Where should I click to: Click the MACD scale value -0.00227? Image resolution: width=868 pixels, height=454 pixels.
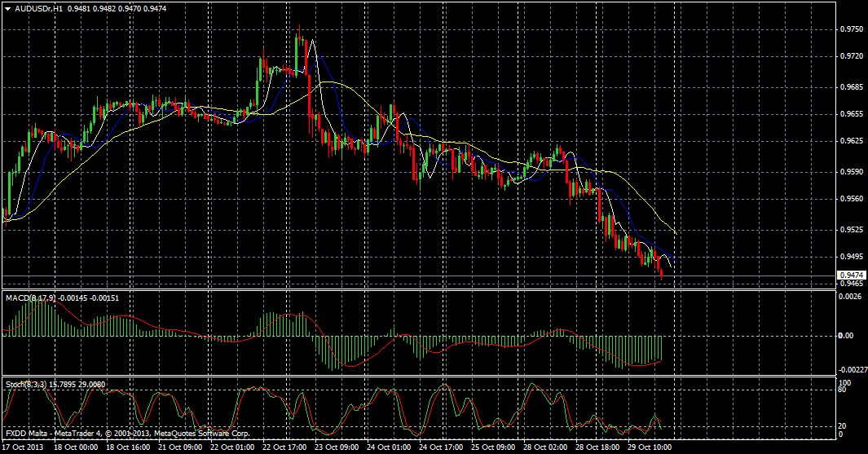click(x=853, y=369)
